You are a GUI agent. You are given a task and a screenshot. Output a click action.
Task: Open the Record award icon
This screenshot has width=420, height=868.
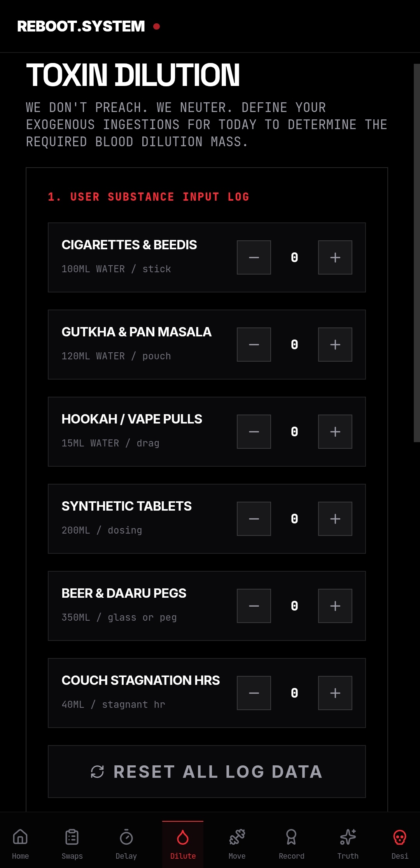[x=291, y=837]
